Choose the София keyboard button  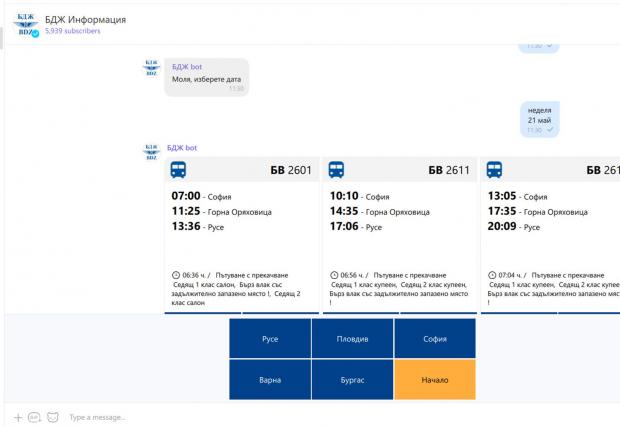point(435,338)
